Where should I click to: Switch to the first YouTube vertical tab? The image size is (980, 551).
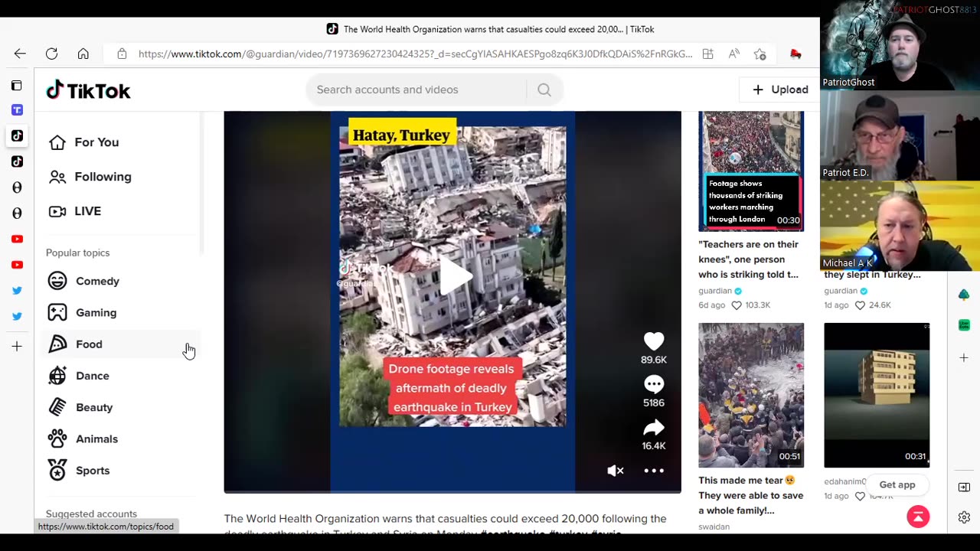point(17,239)
